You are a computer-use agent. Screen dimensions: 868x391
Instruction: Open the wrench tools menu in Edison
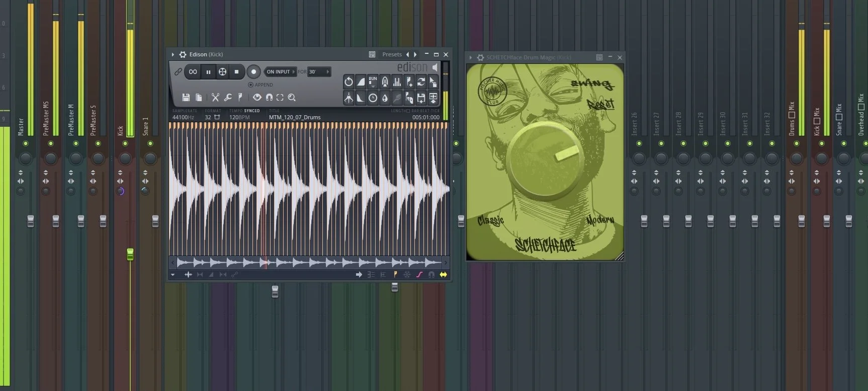click(x=228, y=97)
